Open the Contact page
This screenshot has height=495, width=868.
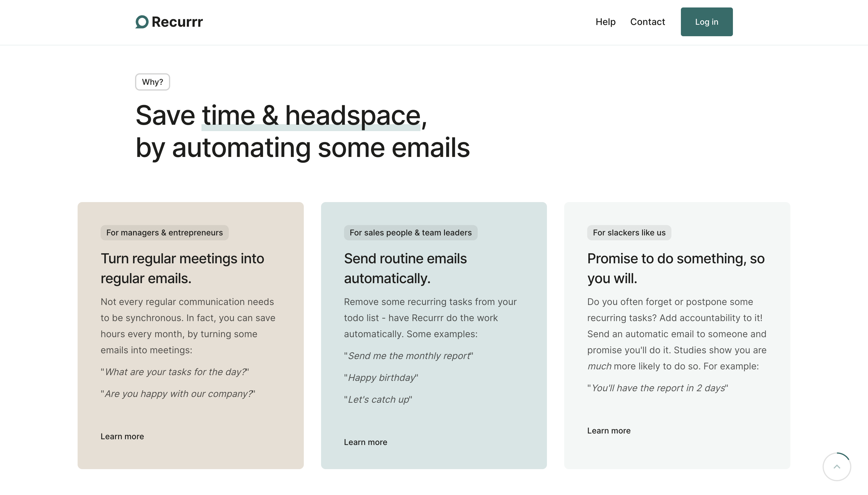tap(648, 22)
